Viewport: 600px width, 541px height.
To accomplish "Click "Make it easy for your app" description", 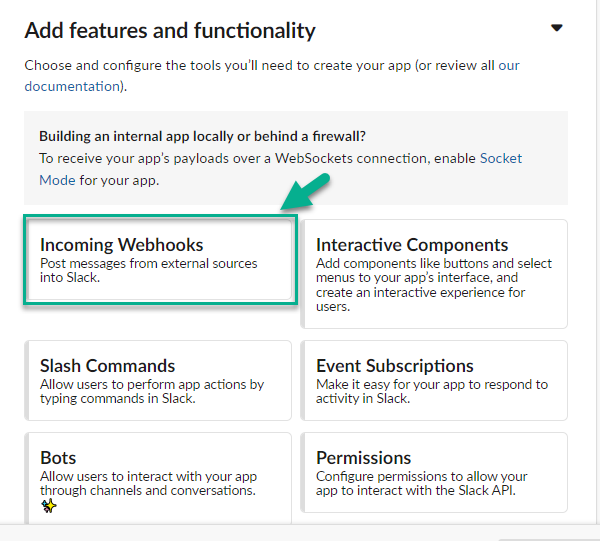I will coord(432,384).
